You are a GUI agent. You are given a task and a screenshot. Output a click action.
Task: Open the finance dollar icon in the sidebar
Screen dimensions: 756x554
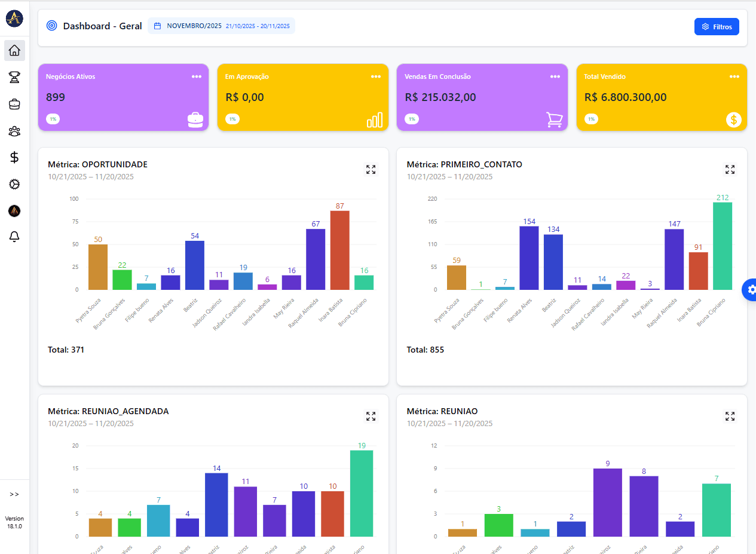[x=14, y=158]
